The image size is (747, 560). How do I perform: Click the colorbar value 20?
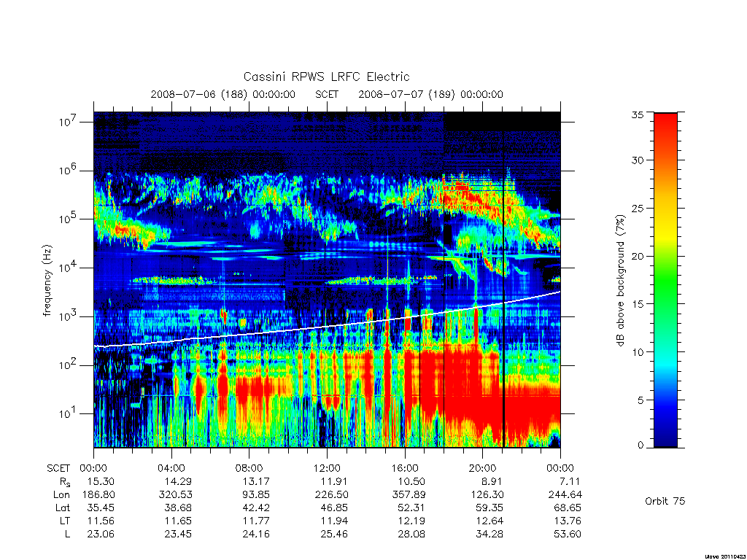638,256
